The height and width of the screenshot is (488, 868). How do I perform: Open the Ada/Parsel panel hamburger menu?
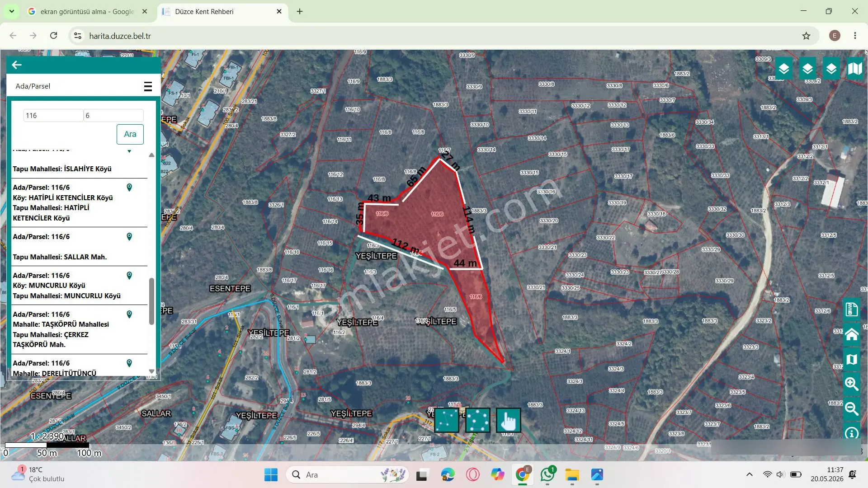click(148, 86)
